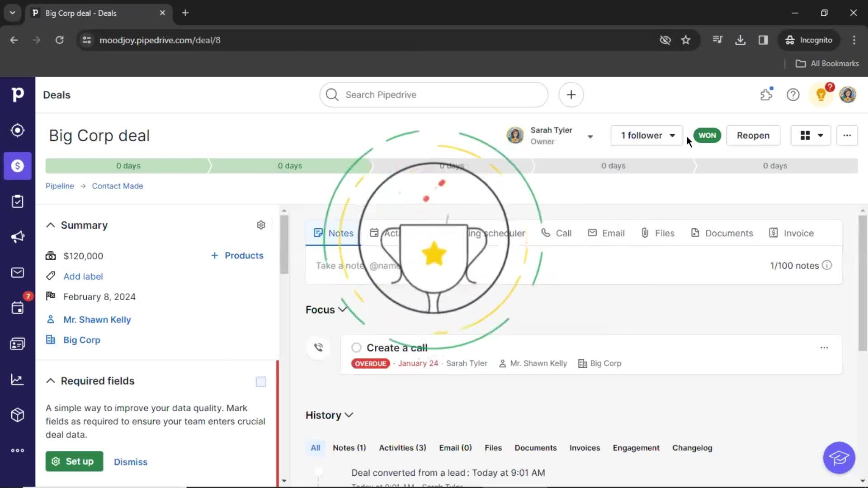Screen dimensions: 868x488
Task: Open the owner dropdown for Sarah Tyler
Action: (590, 135)
